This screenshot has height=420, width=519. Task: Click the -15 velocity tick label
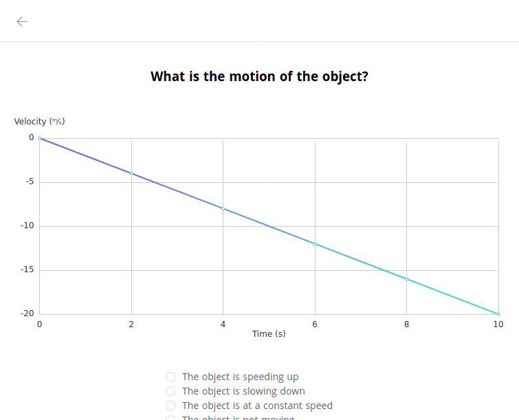pyautogui.click(x=27, y=270)
